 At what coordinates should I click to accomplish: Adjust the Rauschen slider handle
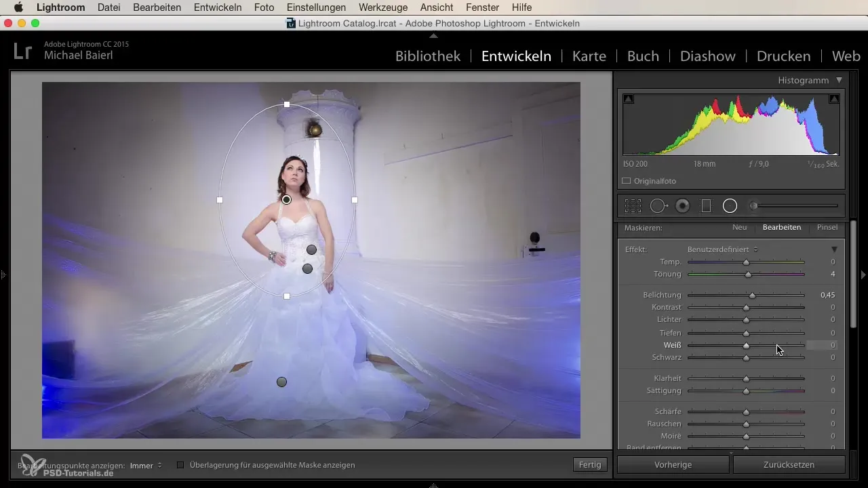coord(746,424)
